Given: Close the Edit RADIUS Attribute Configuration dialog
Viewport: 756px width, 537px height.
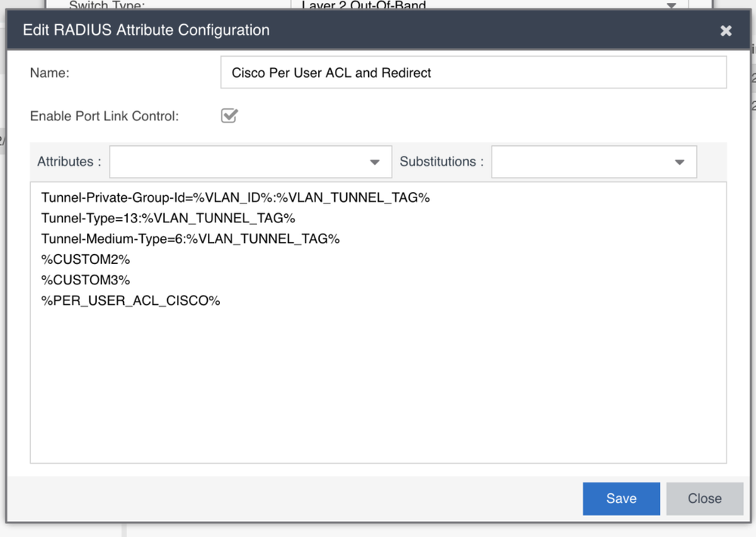Looking at the screenshot, I should (726, 31).
